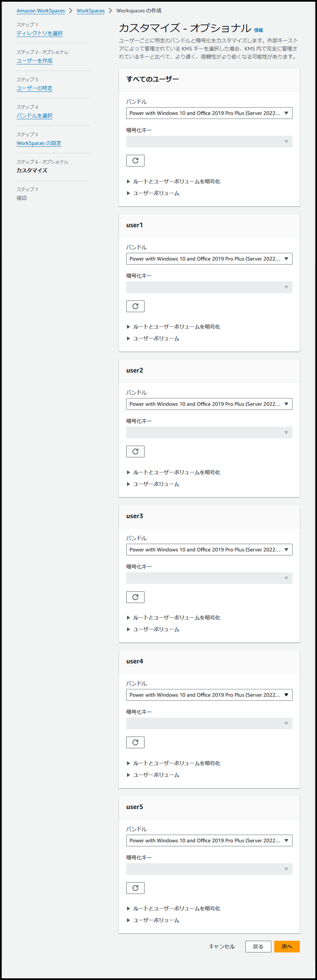
Task: Open user2 バンドル dropdown
Action: pos(209,404)
